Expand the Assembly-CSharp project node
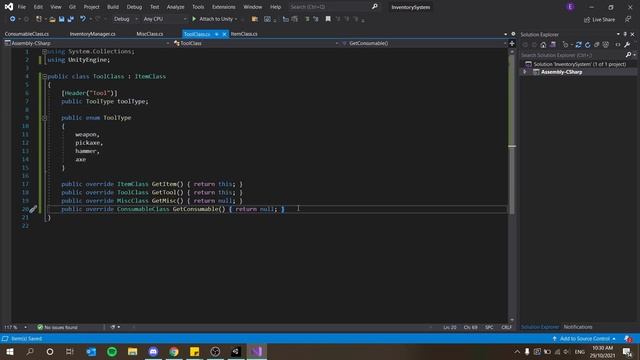Image resolution: width=640 pixels, height=360 pixels. coord(525,72)
